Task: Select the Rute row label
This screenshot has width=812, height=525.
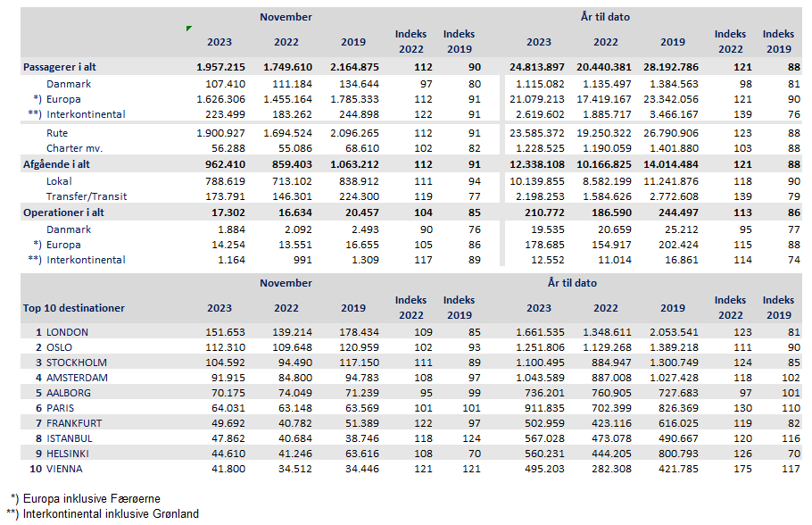Action: (58, 133)
